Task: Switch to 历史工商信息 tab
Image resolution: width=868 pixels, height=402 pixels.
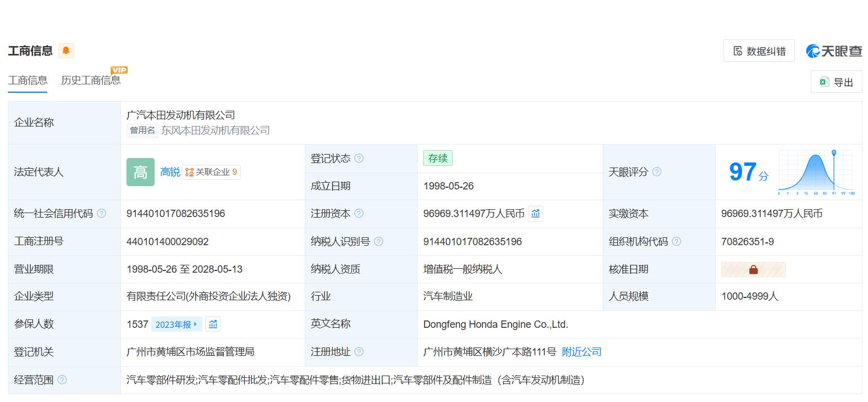Action: pos(91,80)
